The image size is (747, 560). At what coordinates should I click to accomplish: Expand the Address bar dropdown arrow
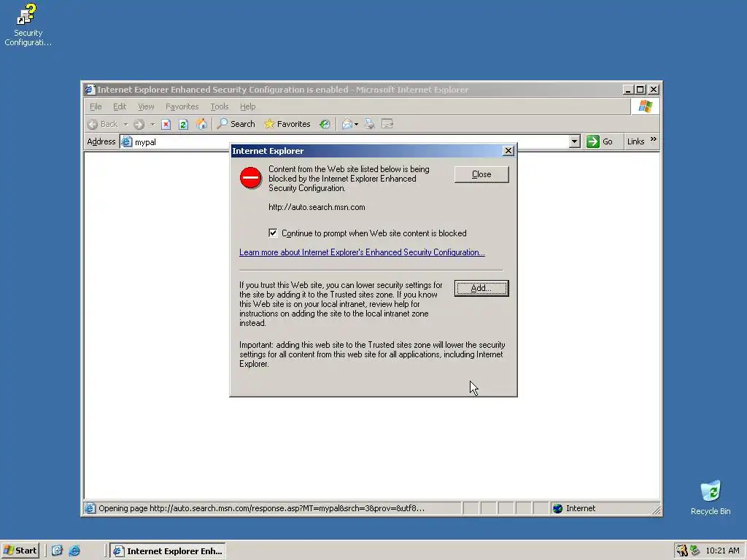[575, 141]
